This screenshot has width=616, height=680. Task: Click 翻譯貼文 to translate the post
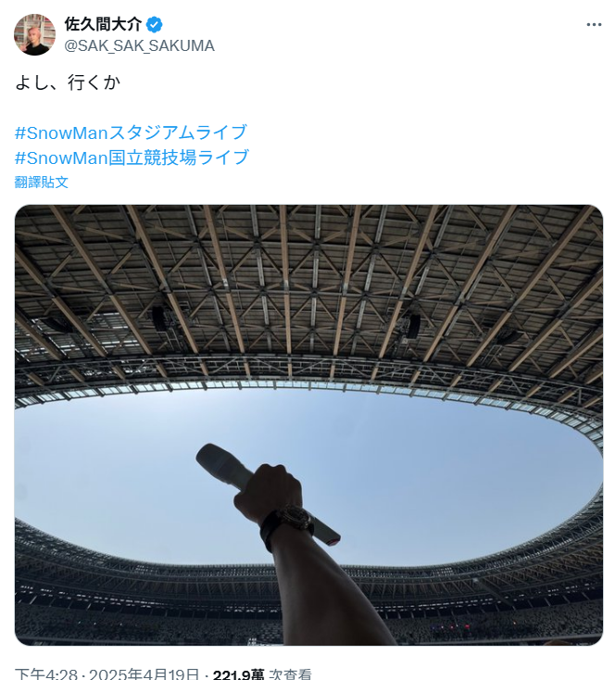[x=41, y=182]
